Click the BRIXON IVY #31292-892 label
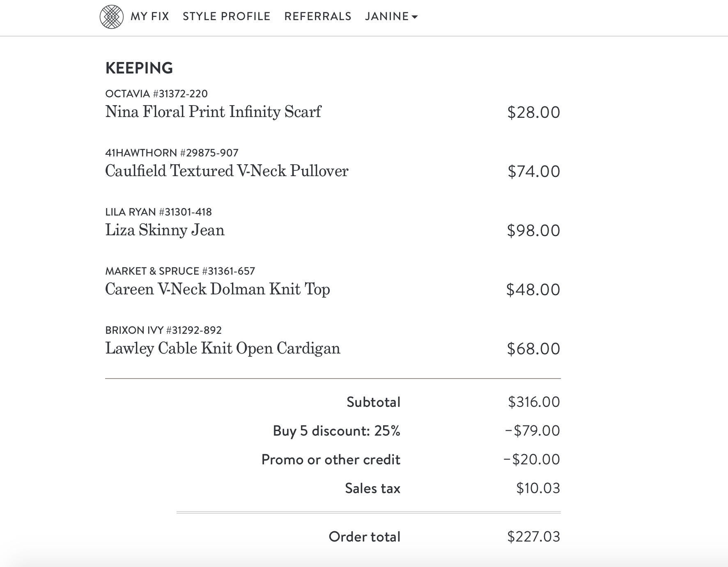Image resolution: width=728 pixels, height=567 pixels. tap(163, 330)
